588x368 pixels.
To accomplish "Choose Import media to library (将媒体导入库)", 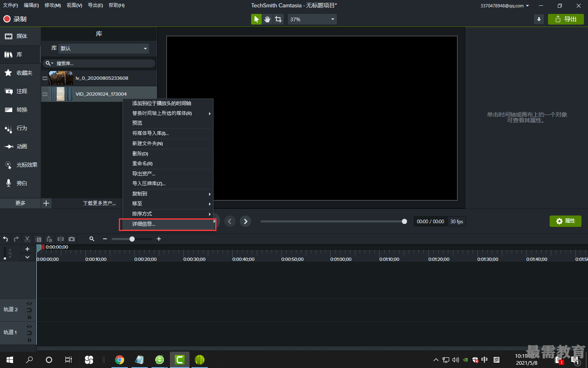I will [x=168, y=133].
